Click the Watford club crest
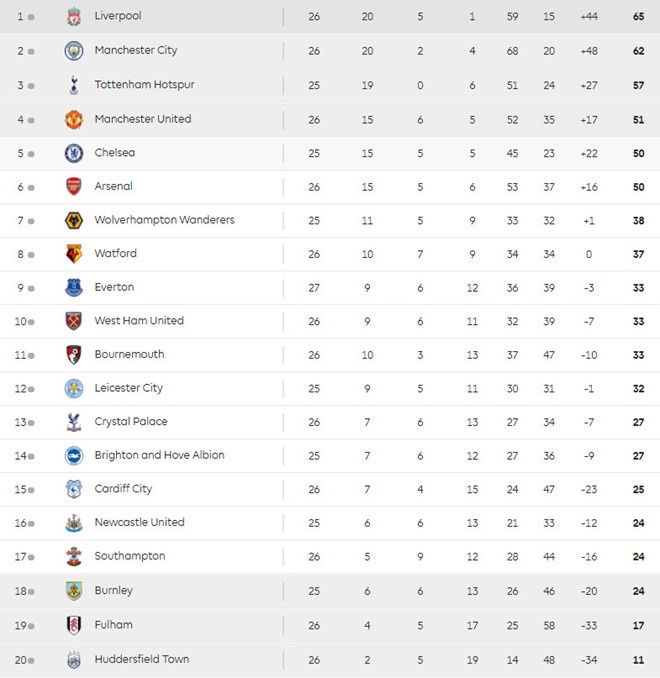Viewport: 660px width, 678px height. coord(74,254)
